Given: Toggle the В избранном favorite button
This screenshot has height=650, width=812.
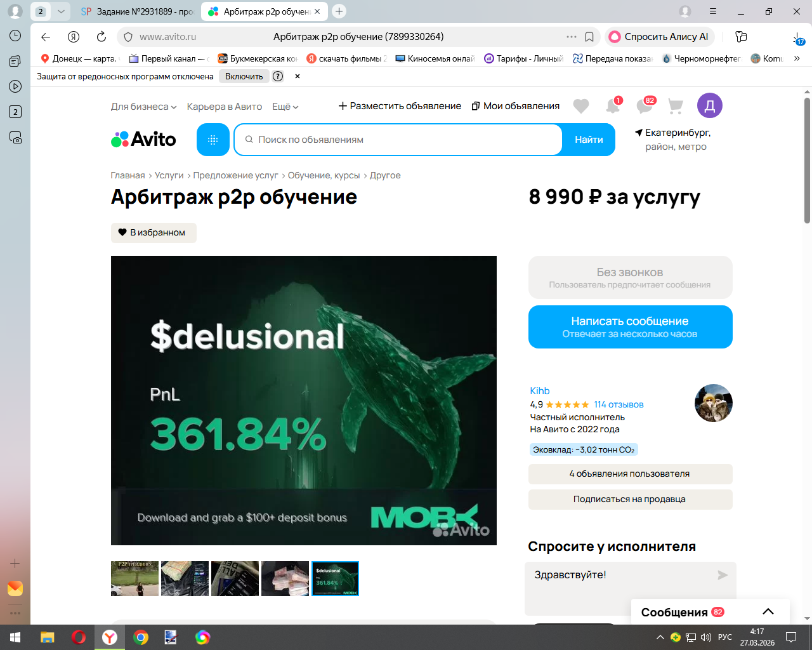Looking at the screenshot, I should tap(154, 233).
